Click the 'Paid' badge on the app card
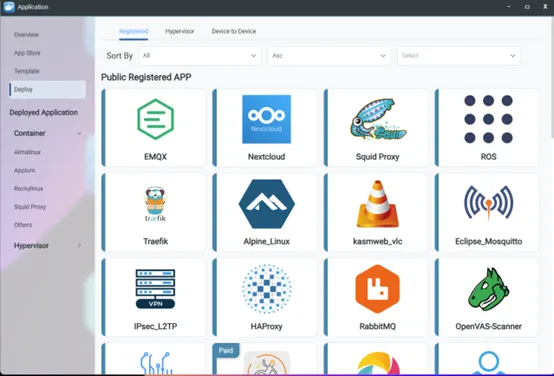Screen dimensions: 554x376 [x=226, y=350]
